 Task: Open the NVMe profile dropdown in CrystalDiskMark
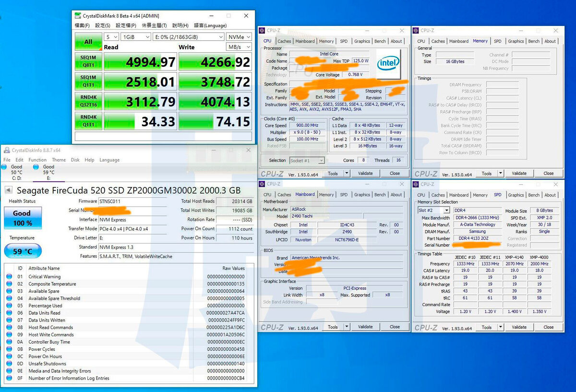239,37
